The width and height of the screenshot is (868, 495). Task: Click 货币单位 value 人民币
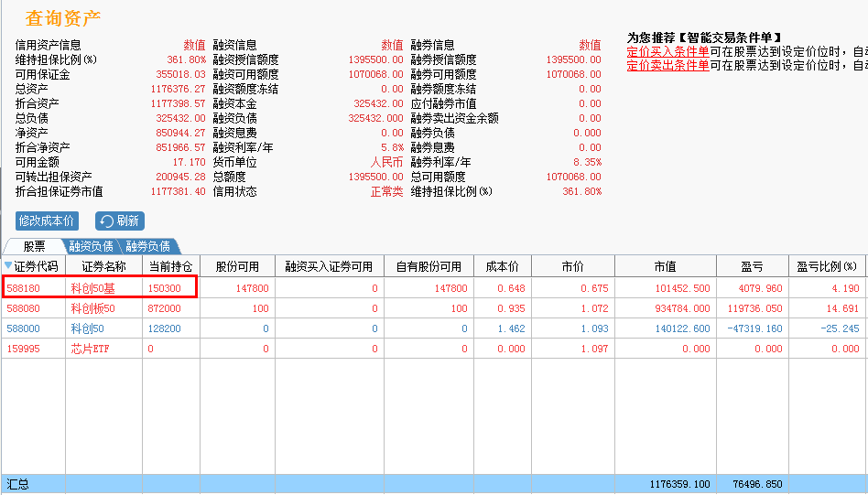(x=386, y=163)
